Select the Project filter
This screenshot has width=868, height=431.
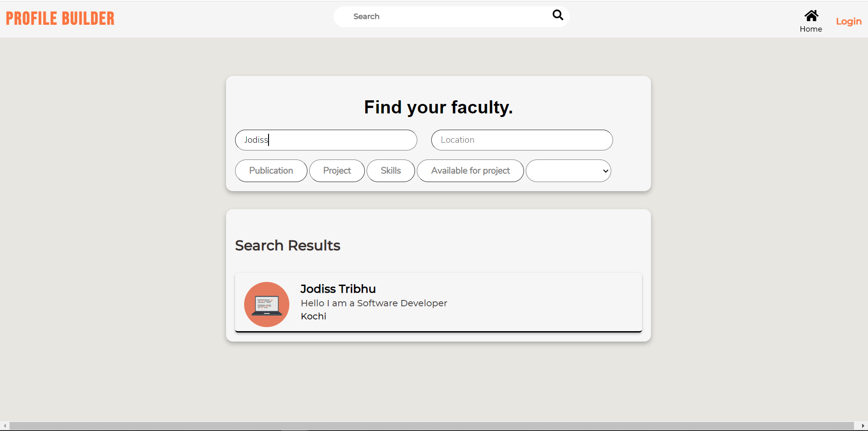point(337,171)
